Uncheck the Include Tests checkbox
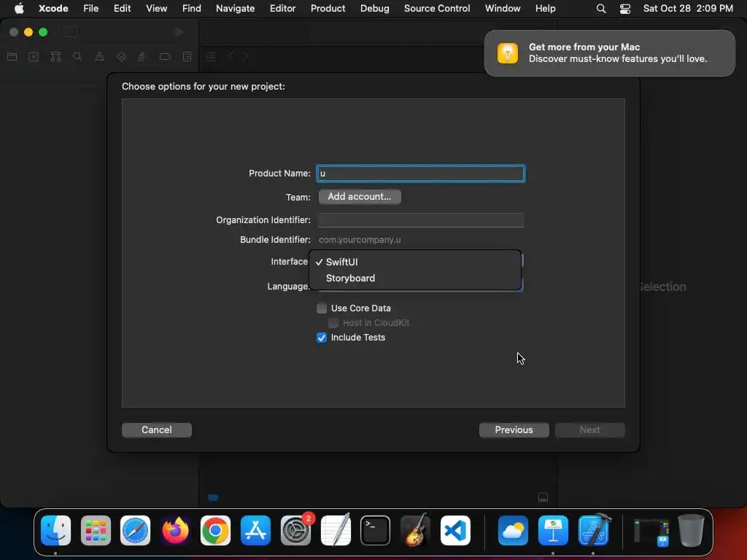747x560 pixels. pos(322,338)
